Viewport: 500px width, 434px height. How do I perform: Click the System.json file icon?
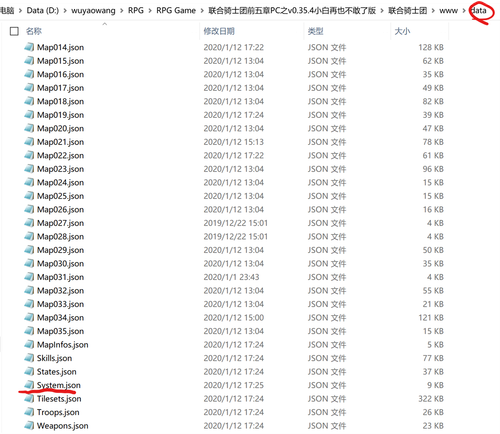29,385
